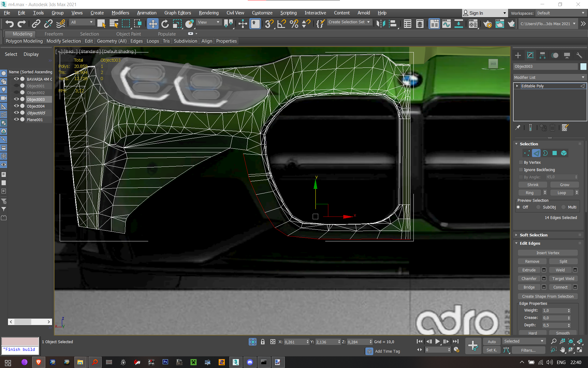Expand the Soft Selection rollout

533,235
